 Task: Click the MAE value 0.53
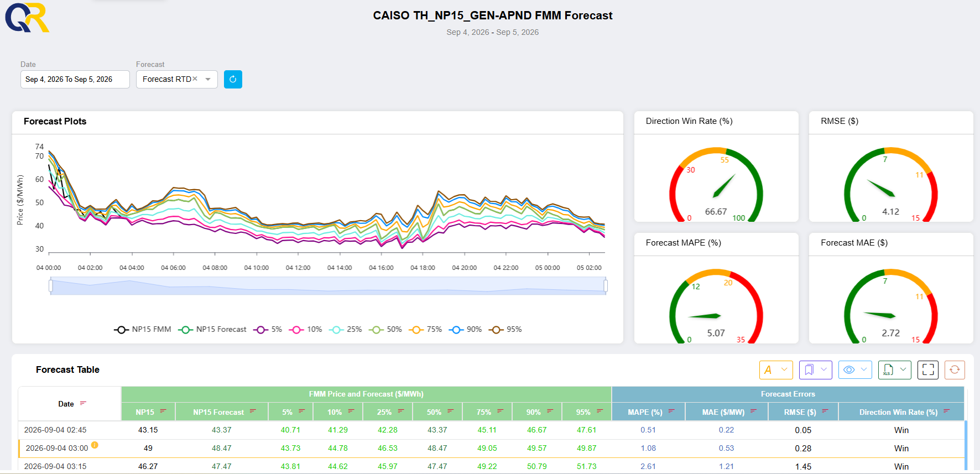point(726,449)
